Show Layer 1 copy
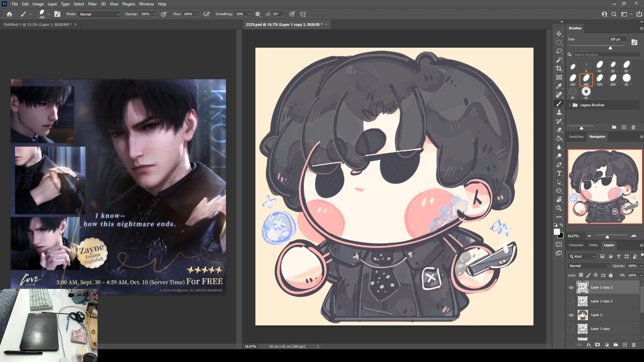Screen dimensions: 644x362 [x=571, y=329]
